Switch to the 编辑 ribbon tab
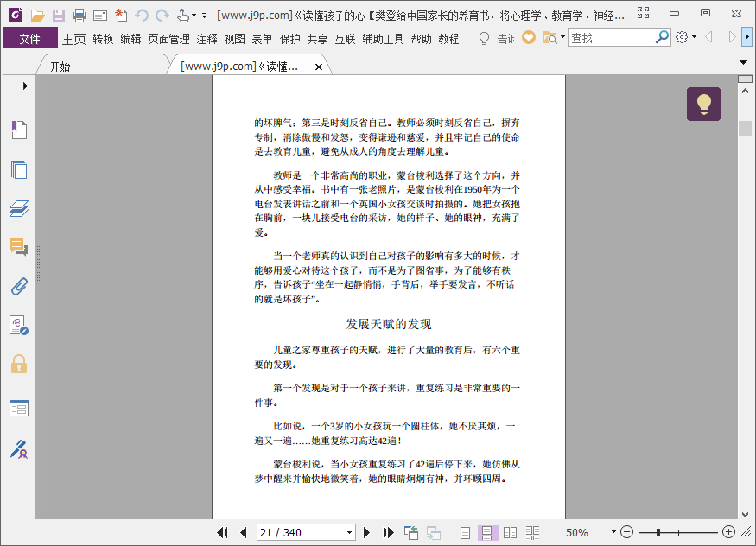 (130, 39)
